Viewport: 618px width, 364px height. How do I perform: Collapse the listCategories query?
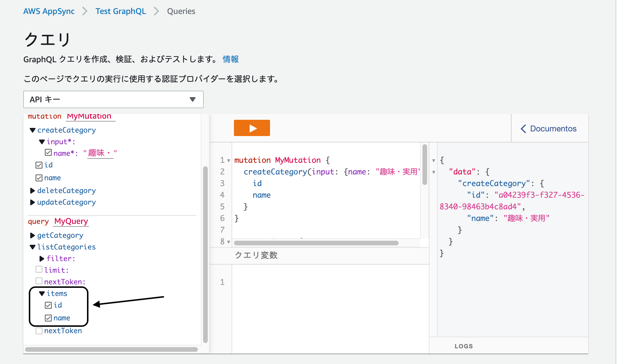click(33, 247)
